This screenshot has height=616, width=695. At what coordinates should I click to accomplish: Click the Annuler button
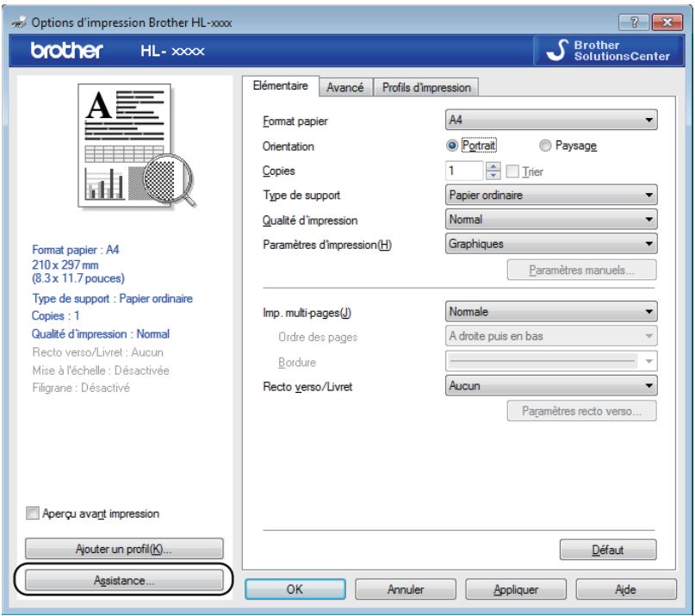click(406, 589)
